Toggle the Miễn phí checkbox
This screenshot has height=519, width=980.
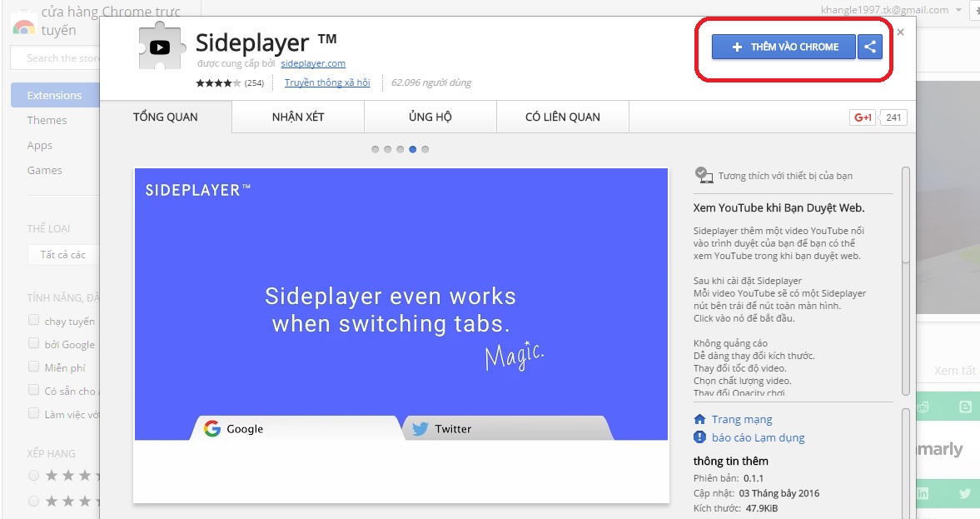(34, 367)
